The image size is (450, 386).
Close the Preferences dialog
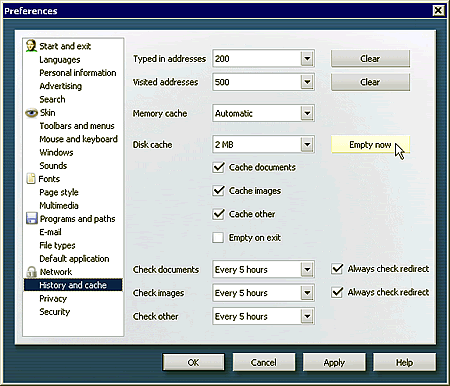(438, 11)
